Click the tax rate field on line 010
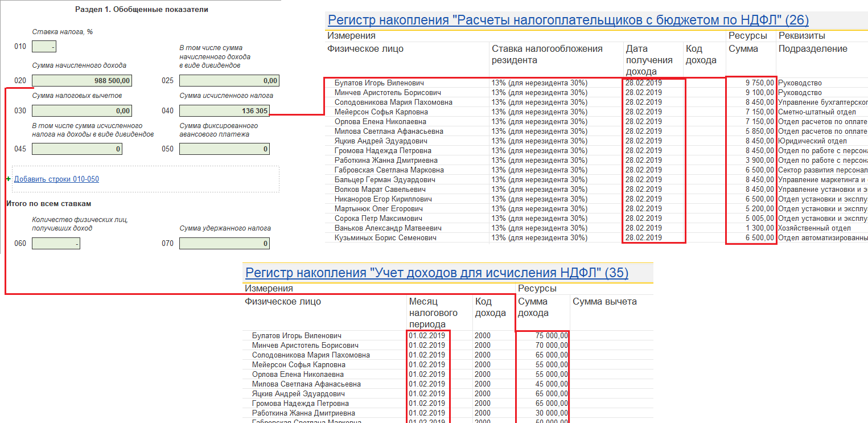This screenshot has width=868, height=423. click(x=44, y=47)
